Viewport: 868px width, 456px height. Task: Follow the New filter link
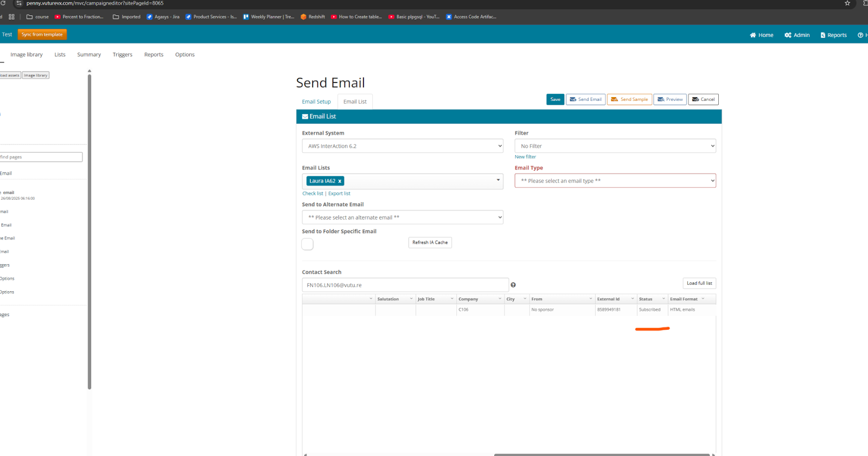click(525, 157)
